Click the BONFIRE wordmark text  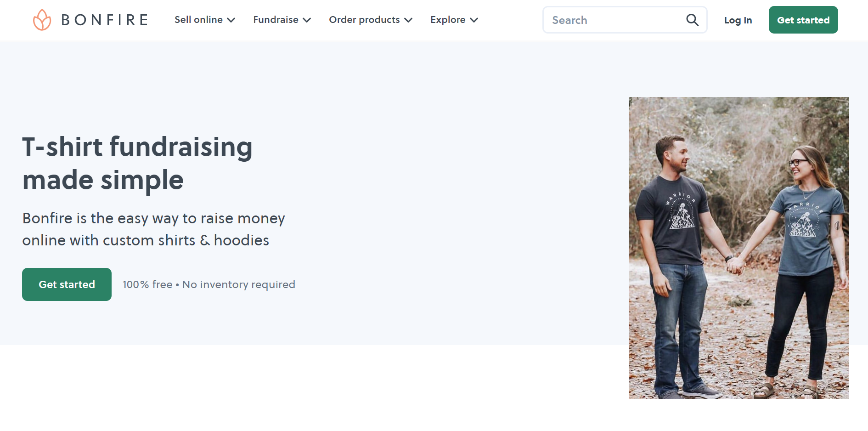tap(104, 19)
